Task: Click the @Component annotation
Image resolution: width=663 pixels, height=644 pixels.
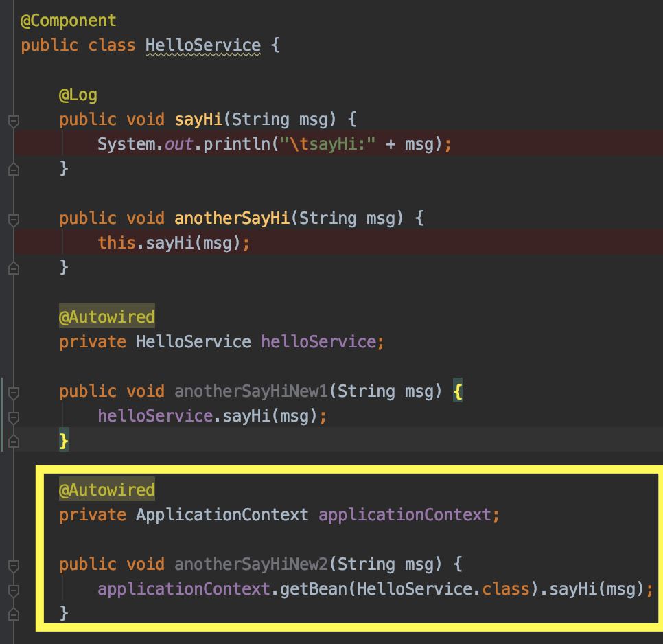Action: pyautogui.click(x=69, y=21)
